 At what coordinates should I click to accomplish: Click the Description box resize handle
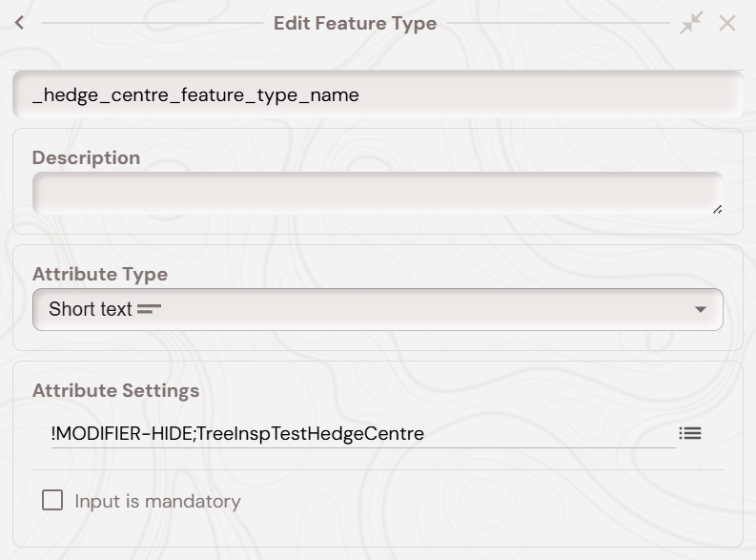717,209
